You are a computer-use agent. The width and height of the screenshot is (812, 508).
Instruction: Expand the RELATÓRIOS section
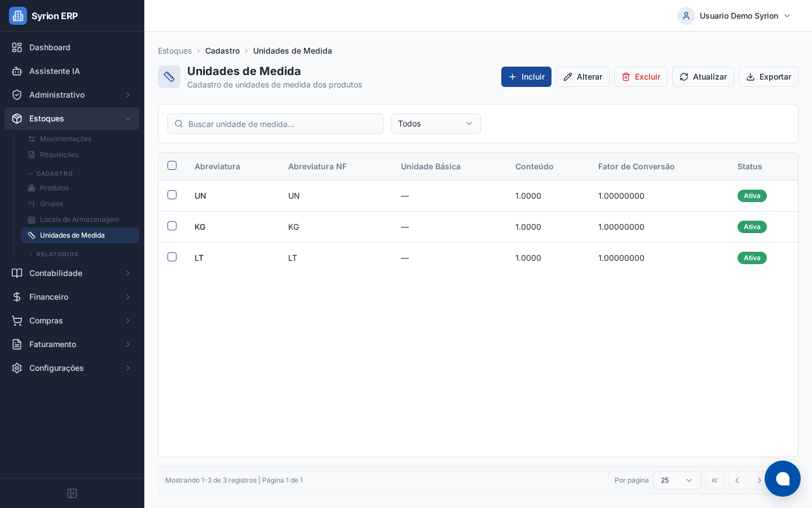(x=54, y=255)
